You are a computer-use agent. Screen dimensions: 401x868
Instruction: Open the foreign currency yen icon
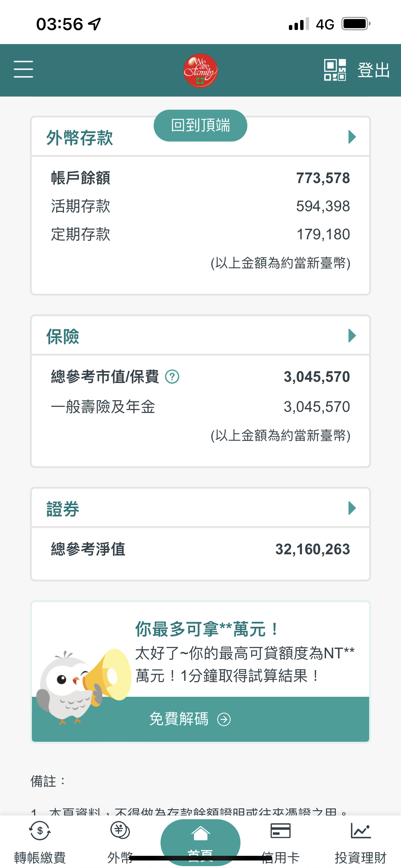(x=120, y=831)
